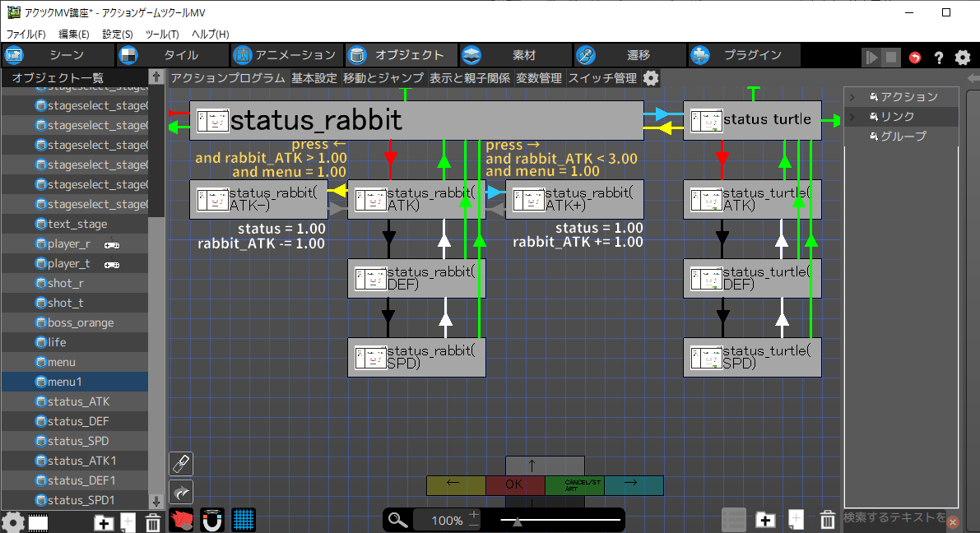Add new folder in object list

coord(104,522)
